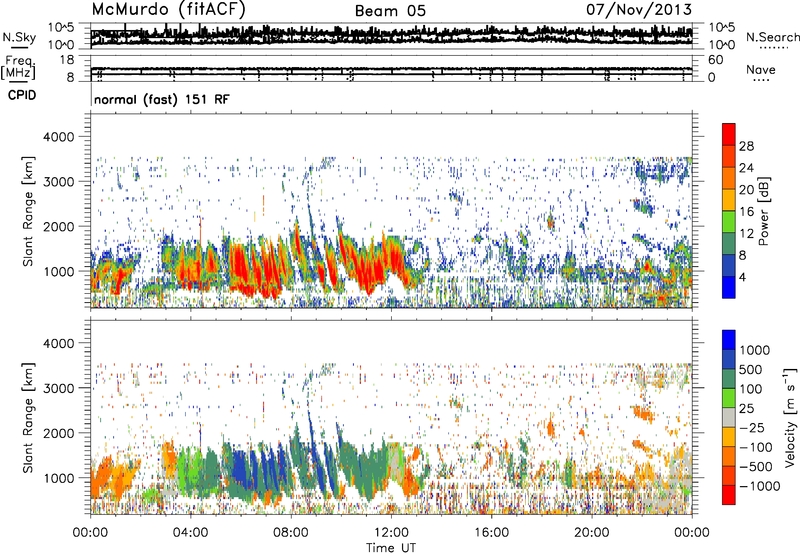Screen dimensions: 800x554
Task: Click the bright blue lowest Power swatch
Action: point(729,287)
